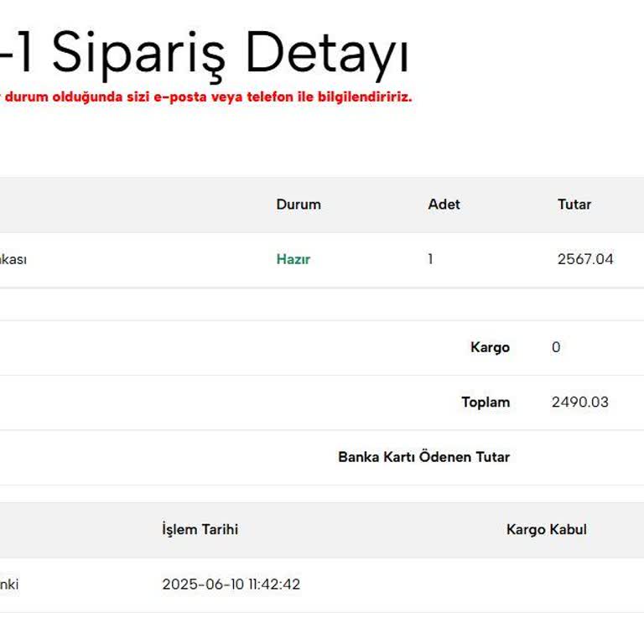Select the quantity value '1'

(x=430, y=259)
